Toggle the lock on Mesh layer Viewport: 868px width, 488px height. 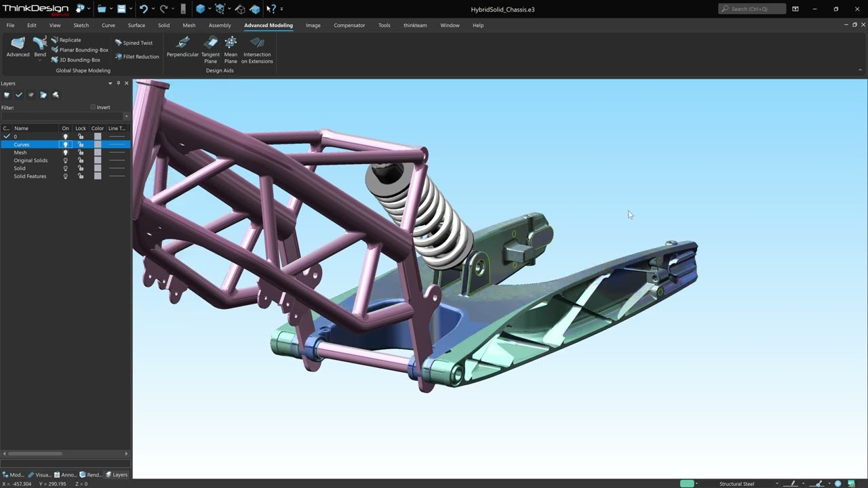tap(81, 152)
